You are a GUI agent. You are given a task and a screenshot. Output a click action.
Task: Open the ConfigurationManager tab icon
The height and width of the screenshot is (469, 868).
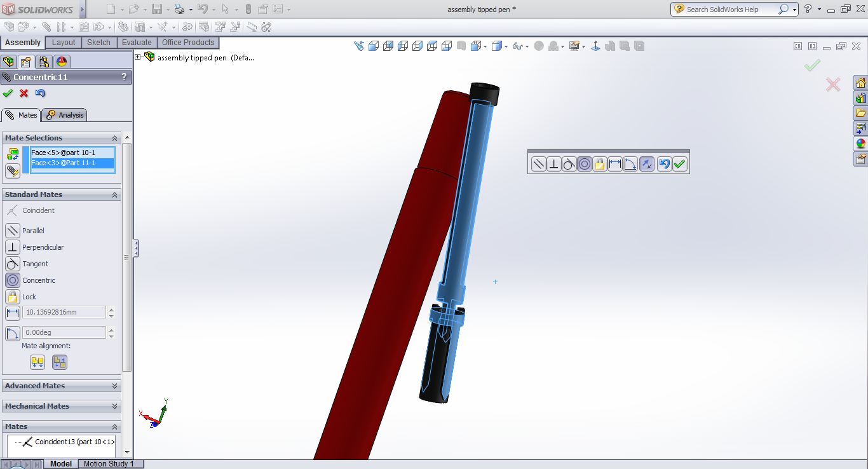tap(44, 62)
